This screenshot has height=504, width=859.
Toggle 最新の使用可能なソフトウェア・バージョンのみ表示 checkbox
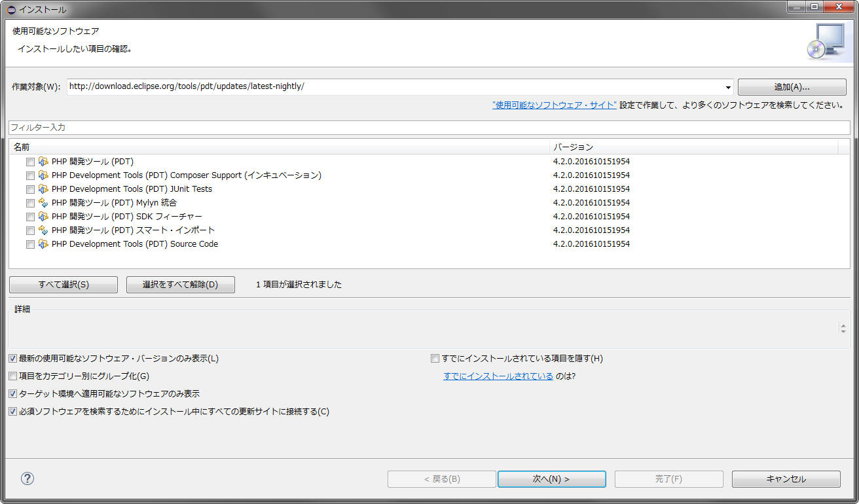coord(13,359)
